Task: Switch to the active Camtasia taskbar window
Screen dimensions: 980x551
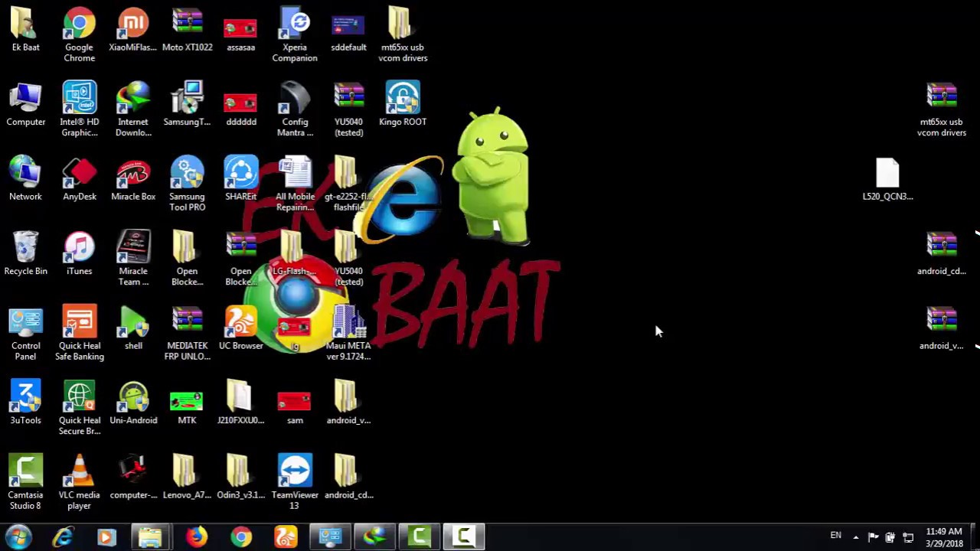Action: 463,536
